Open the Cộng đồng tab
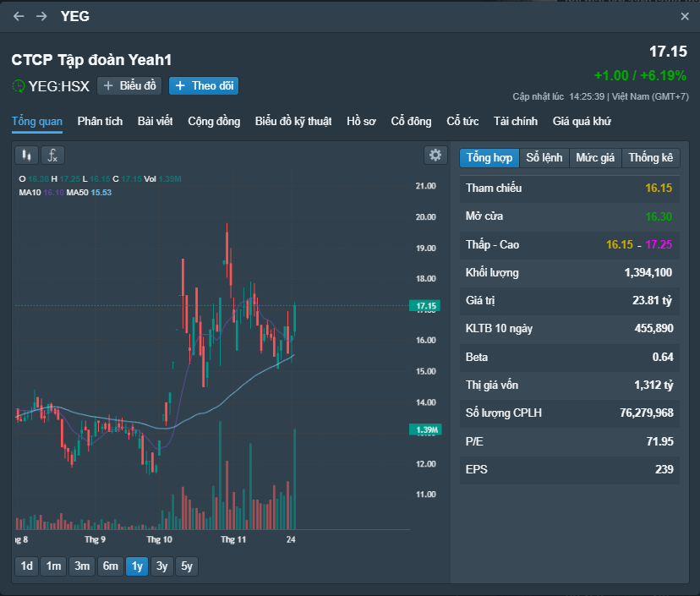The image size is (700, 596). [x=214, y=122]
